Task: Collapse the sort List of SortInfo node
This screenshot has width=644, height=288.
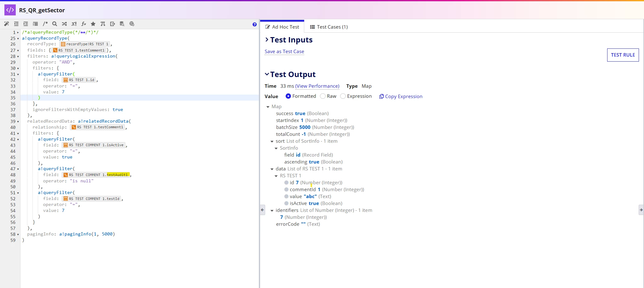Action: pyautogui.click(x=272, y=141)
